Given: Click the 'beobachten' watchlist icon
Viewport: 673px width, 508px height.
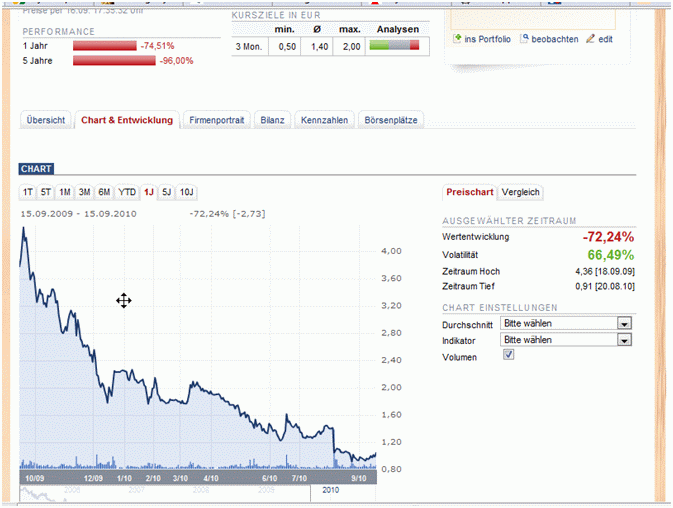Looking at the screenshot, I should point(524,39).
